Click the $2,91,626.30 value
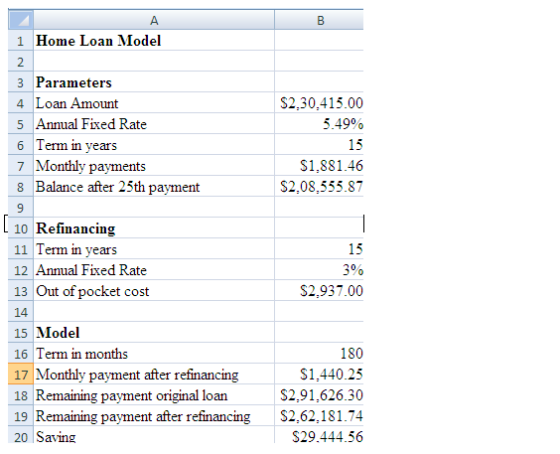Image resolution: width=560 pixels, height=454 pixels. tap(319, 395)
